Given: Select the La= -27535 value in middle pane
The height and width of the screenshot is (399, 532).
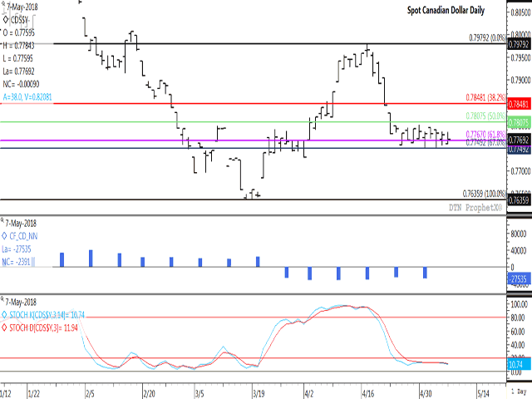Looking at the screenshot, I should click(x=17, y=249).
